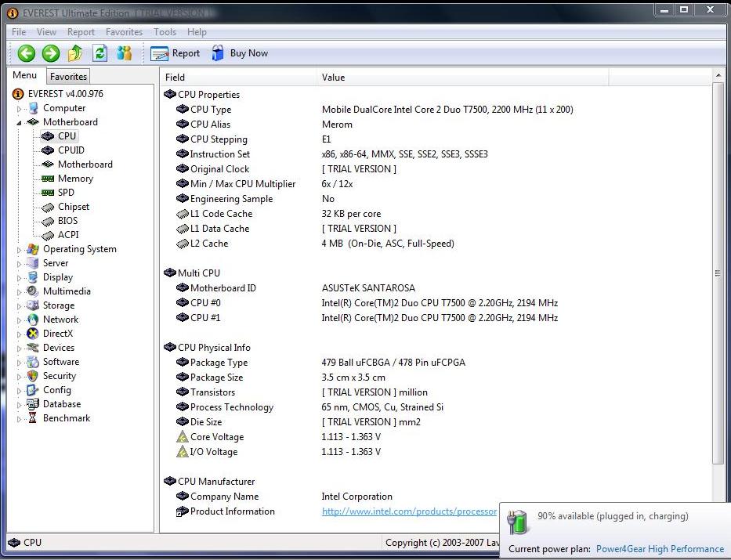
Task: Select the L2 Cache row
Action: (x=315, y=244)
